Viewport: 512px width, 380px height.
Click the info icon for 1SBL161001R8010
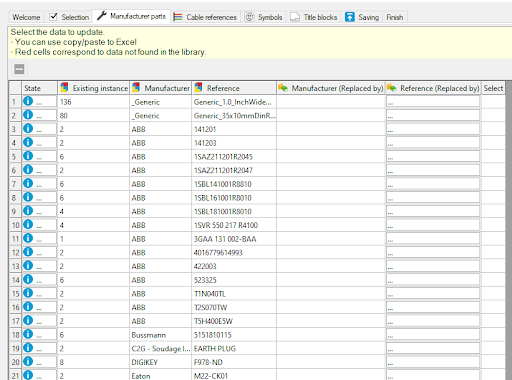click(x=28, y=197)
